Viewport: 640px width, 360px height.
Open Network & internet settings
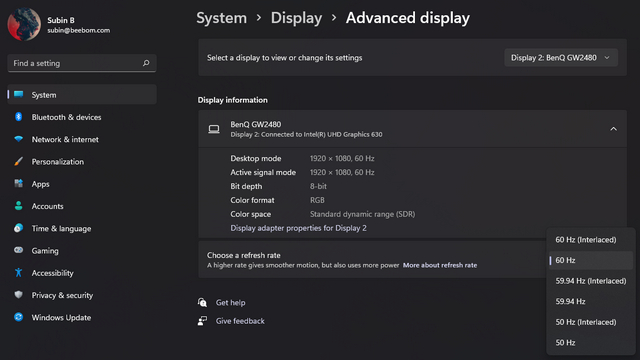tap(82, 139)
